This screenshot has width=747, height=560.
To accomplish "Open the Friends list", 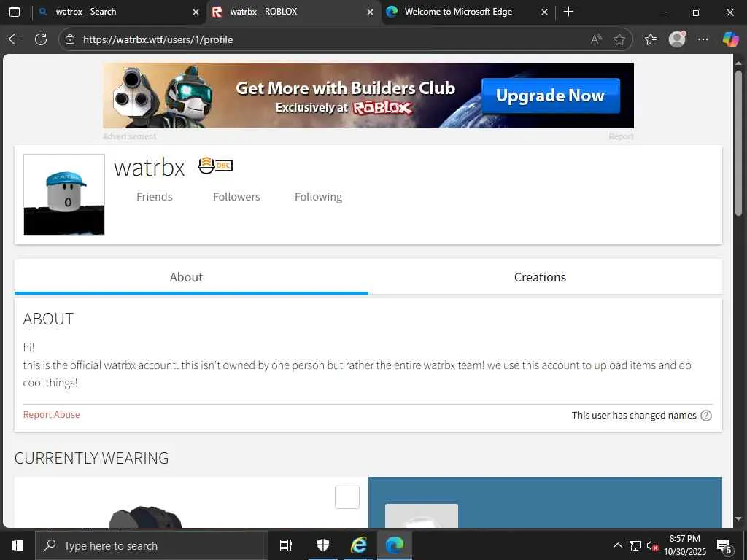I will (x=155, y=197).
